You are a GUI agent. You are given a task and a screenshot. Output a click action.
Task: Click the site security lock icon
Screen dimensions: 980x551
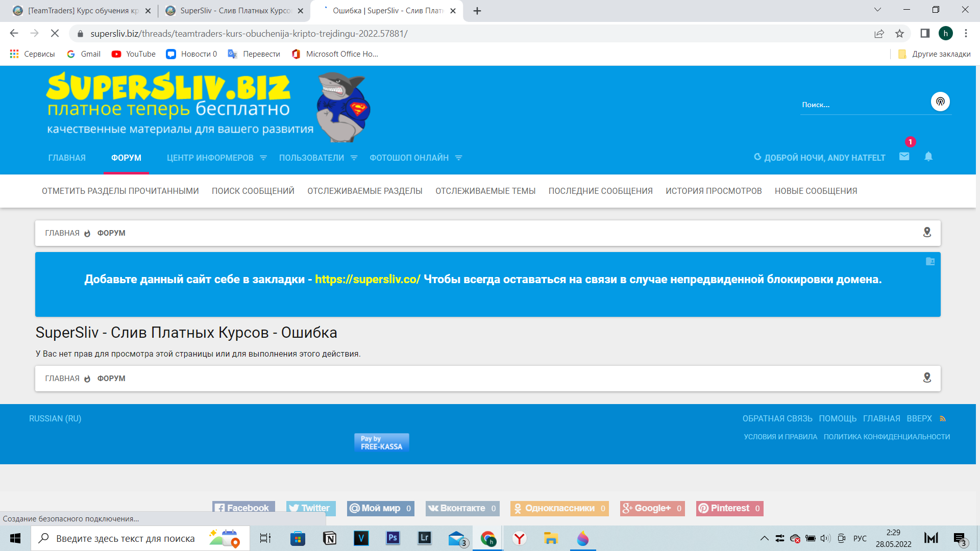tap(80, 34)
